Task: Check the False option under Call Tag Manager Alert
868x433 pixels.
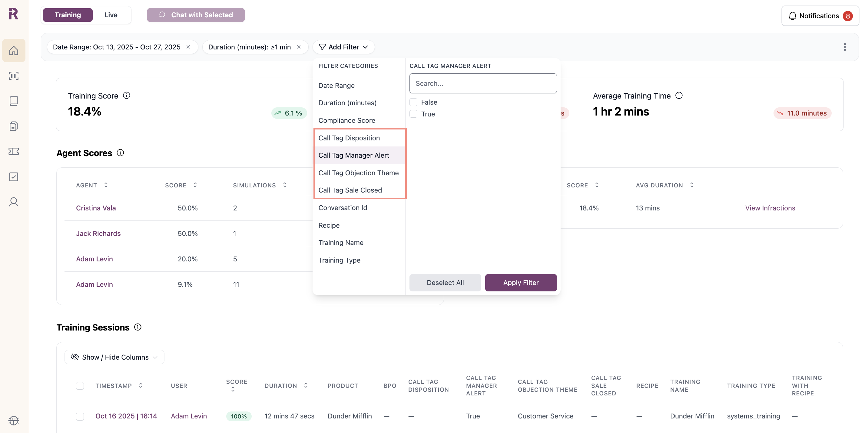Action: coord(413,102)
